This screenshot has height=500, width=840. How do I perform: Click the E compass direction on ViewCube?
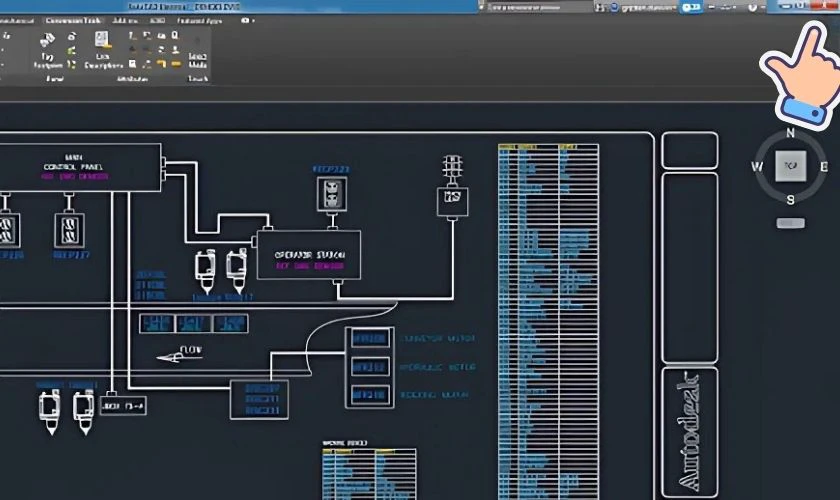tap(823, 166)
